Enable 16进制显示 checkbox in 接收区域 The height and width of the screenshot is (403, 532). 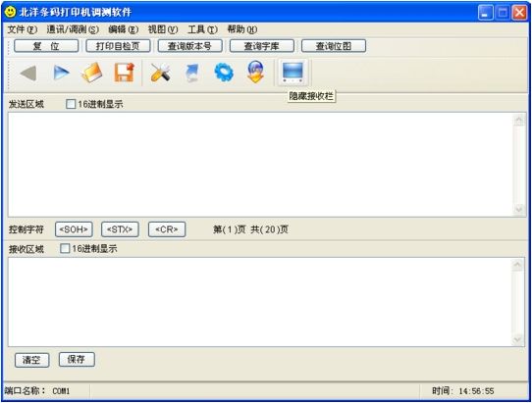click(x=65, y=249)
